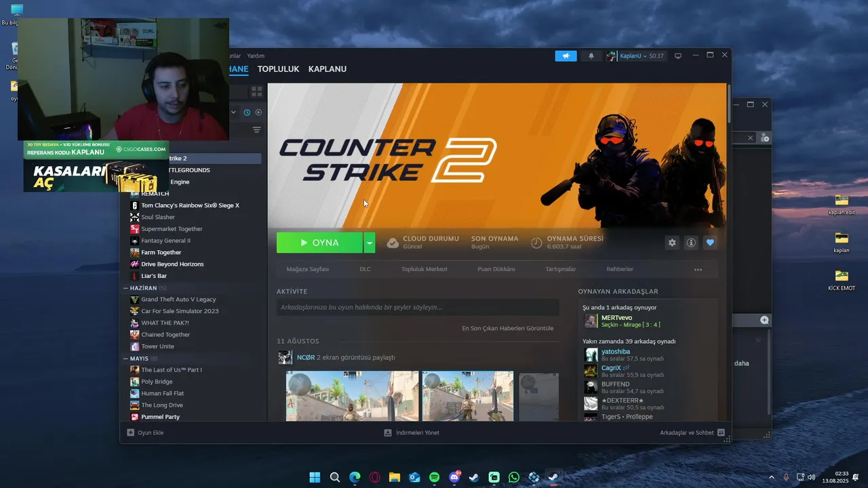This screenshot has height=488, width=868.
Task: Click the play time clock icon
Action: point(536,243)
